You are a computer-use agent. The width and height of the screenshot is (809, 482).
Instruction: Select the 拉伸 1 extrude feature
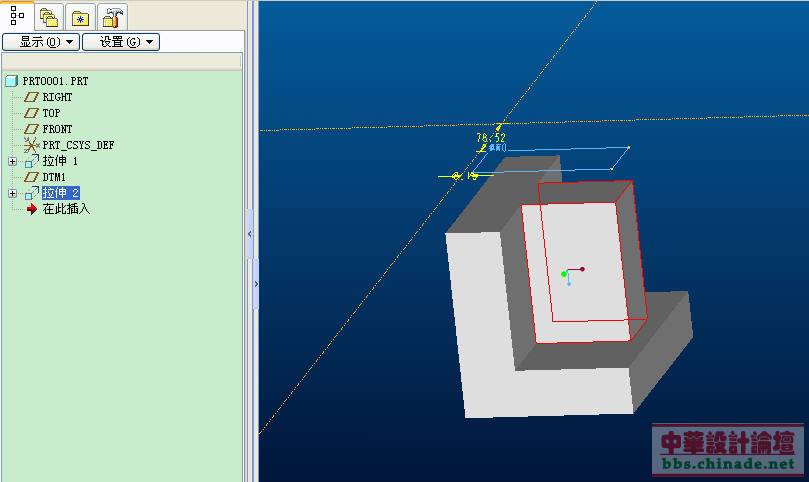pyautogui.click(x=60, y=161)
